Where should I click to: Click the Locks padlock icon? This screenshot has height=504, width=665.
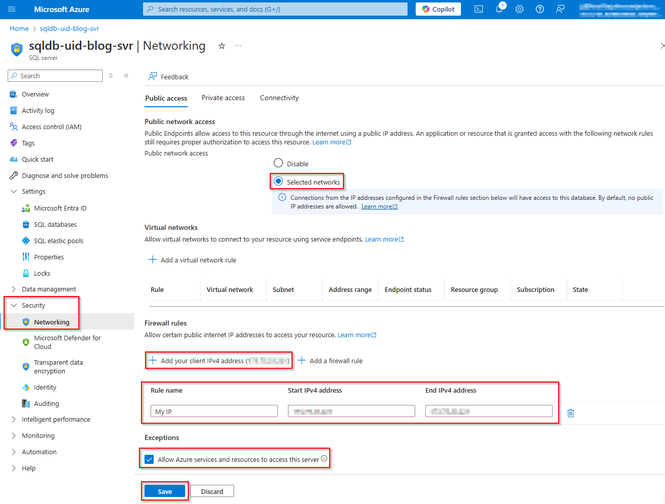26,273
